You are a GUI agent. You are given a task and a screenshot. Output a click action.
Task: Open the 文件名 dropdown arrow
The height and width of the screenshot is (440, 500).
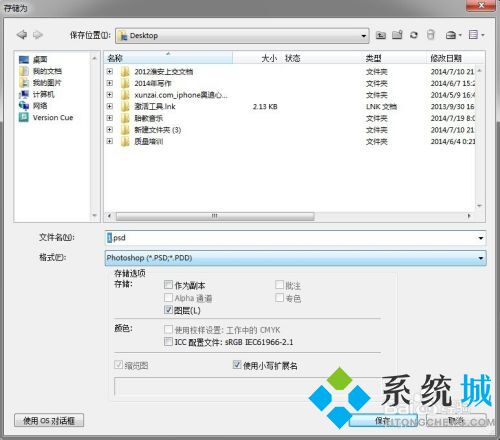tap(481, 238)
